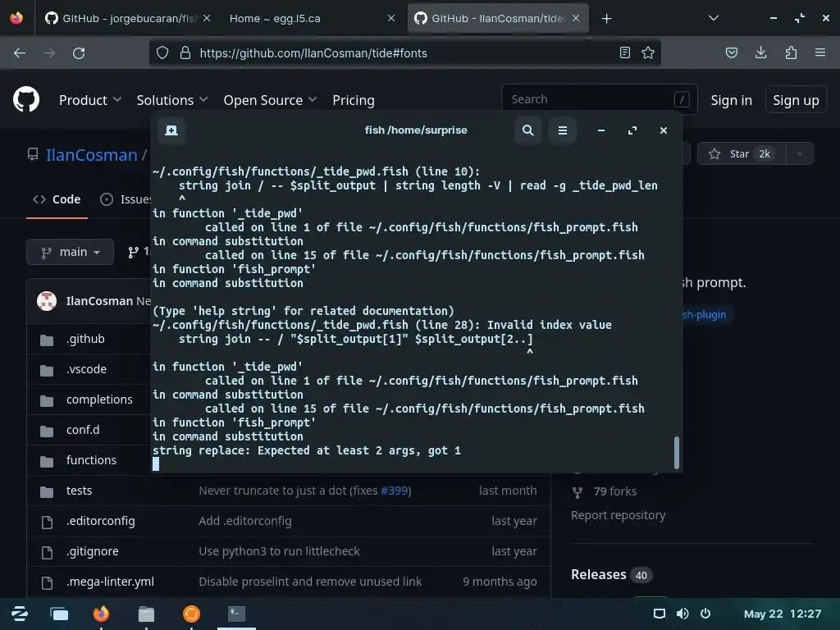The image size is (840, 630).
Task: Click the Sign in link
Action: coord(731,100)
